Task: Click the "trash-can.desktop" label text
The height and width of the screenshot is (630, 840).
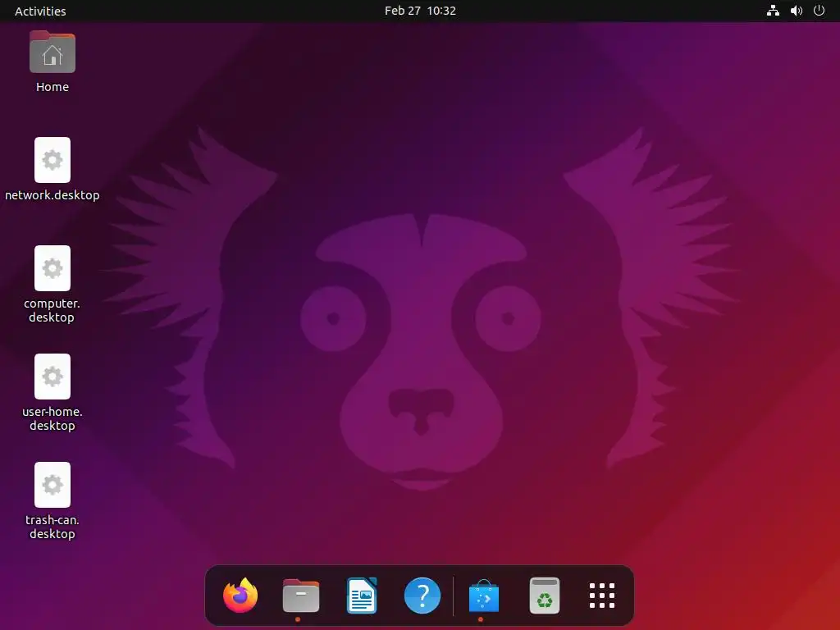Action: click(52, 527)
